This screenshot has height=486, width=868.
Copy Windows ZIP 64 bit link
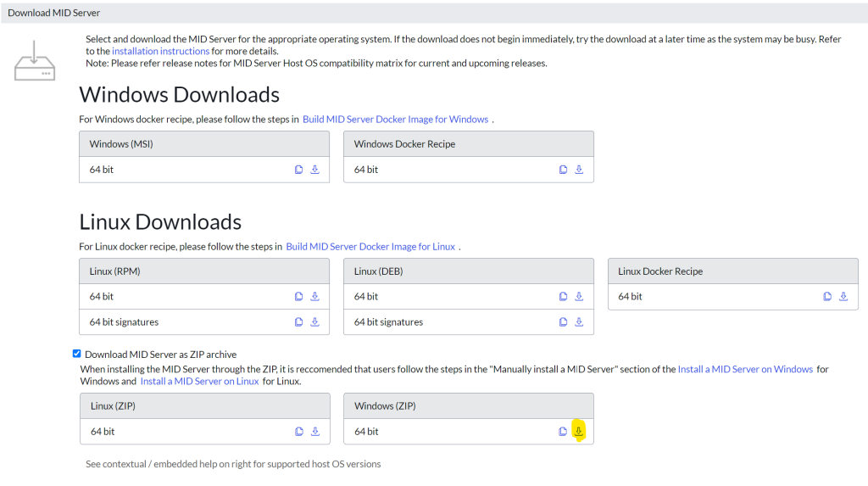click(563, 432)
